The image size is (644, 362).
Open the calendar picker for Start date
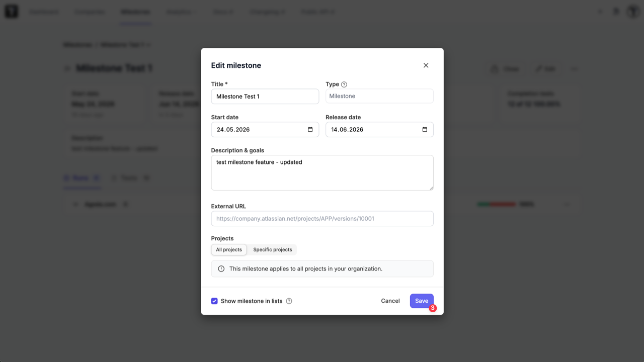coord(310,130)
